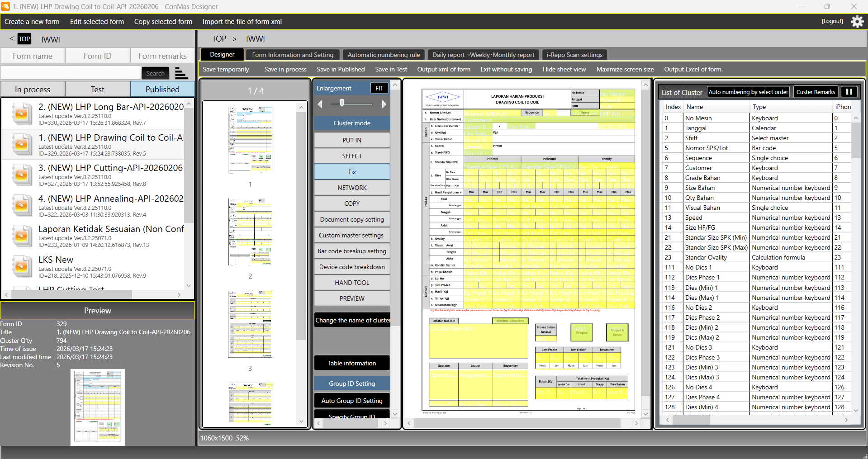Click Auto numbering by select order button
The height and width of the screenshot is (459, 868).
[748, 92]
